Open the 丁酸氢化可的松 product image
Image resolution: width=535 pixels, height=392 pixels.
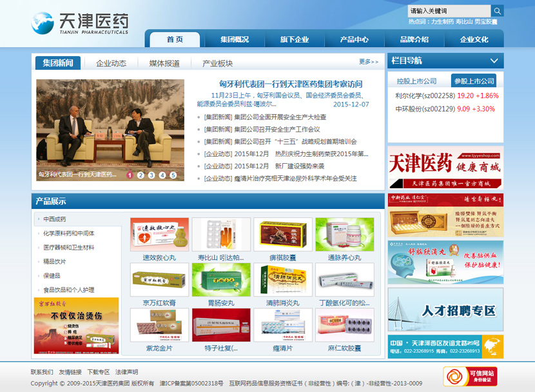click(x=345, y=280)
